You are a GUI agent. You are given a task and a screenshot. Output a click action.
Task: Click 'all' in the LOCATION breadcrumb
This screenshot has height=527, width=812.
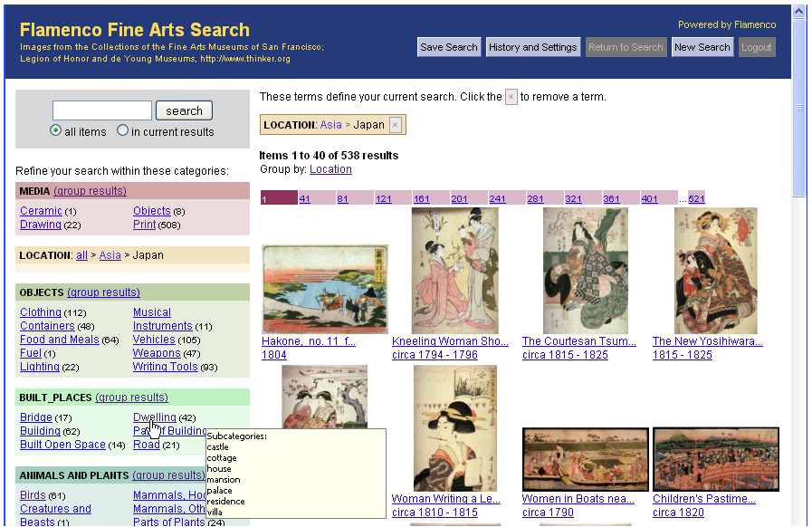click(81, 255)
